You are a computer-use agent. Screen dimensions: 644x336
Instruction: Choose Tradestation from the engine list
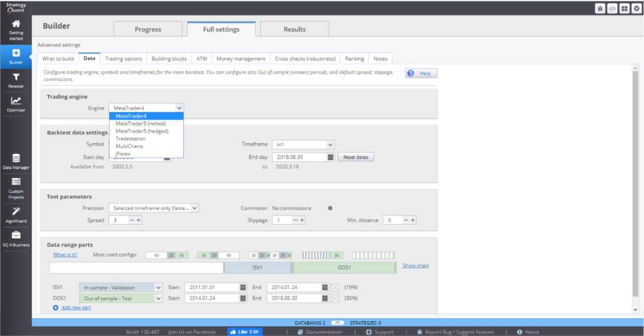[x=146, y=139]
